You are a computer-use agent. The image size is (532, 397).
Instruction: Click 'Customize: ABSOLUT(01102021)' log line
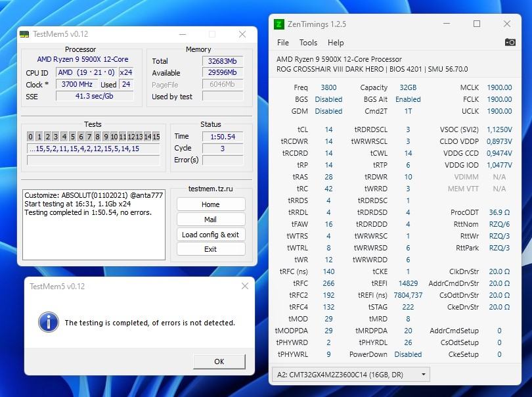[x=94, y=195]
